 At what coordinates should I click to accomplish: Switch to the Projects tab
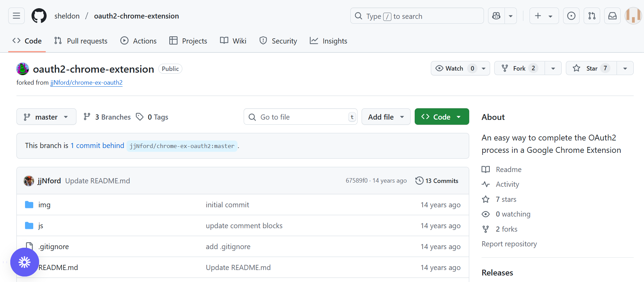[x=188, y=41]
